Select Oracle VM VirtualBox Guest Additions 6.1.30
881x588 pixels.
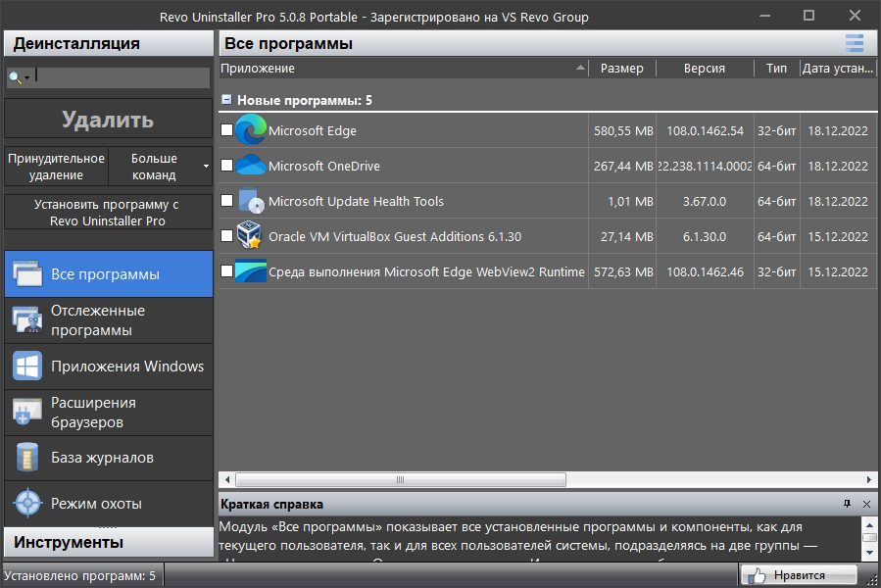pos(395,236)
